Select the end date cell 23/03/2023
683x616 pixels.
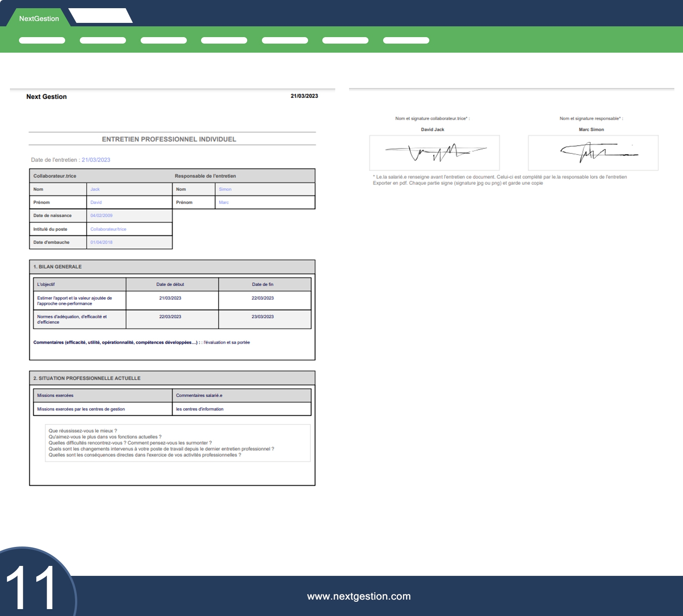tap(262, 317)
